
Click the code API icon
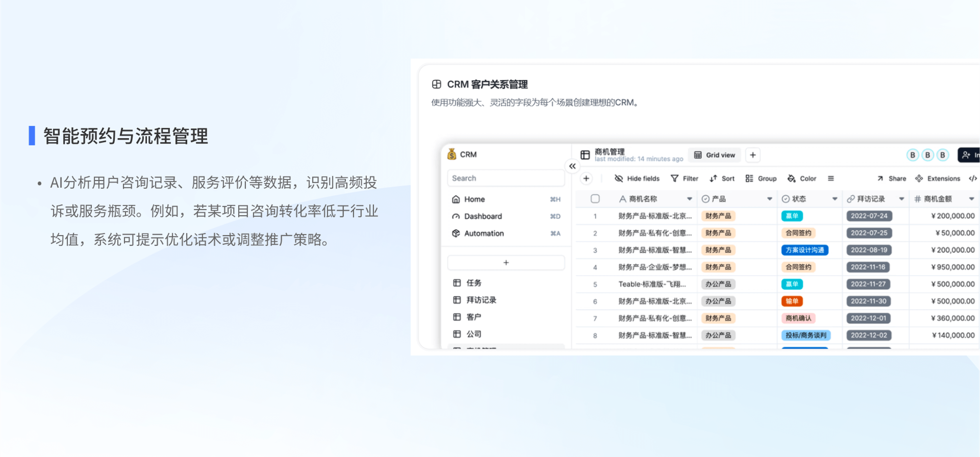[x=973, y=179]
